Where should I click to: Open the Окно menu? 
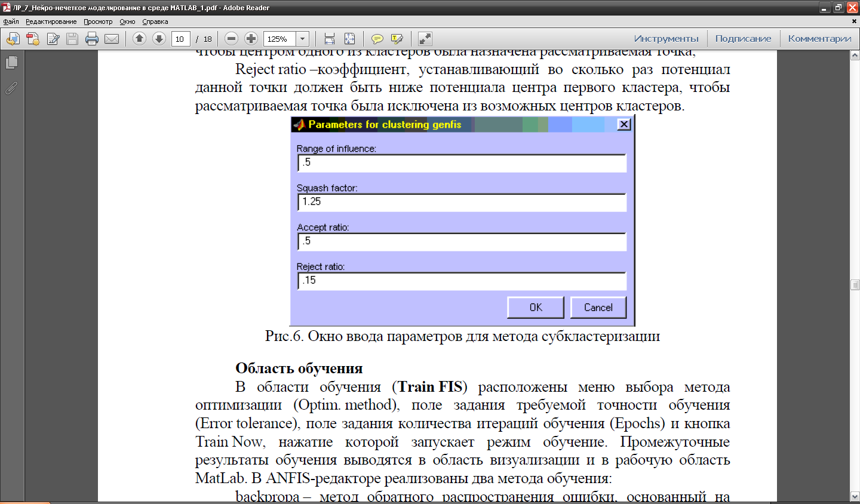127,21
